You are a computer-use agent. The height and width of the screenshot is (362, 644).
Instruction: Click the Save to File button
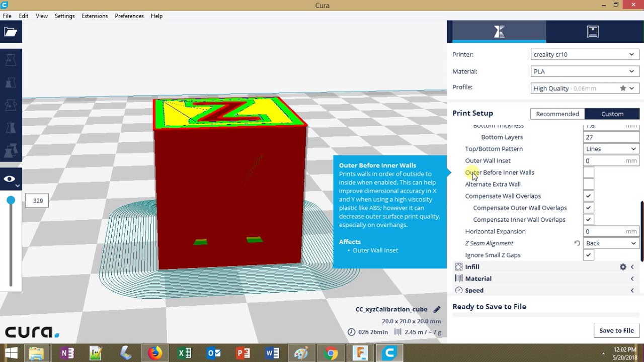pyautogui.click(x=616, y=330)
